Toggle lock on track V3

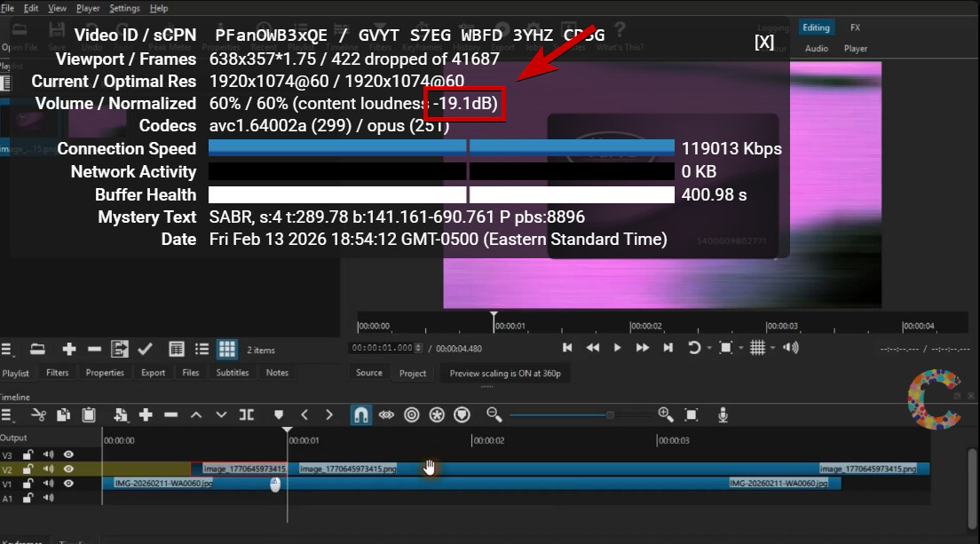(28, 454)
